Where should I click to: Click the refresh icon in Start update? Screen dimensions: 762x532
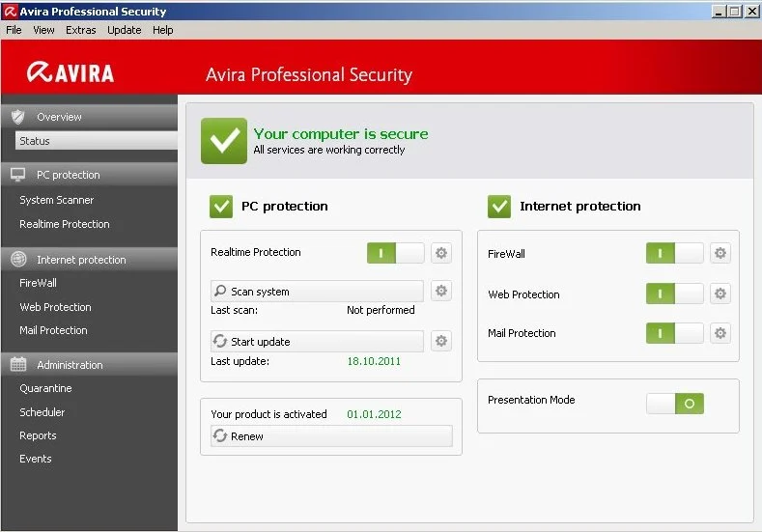pyautogui.click(x=220, y=342)
